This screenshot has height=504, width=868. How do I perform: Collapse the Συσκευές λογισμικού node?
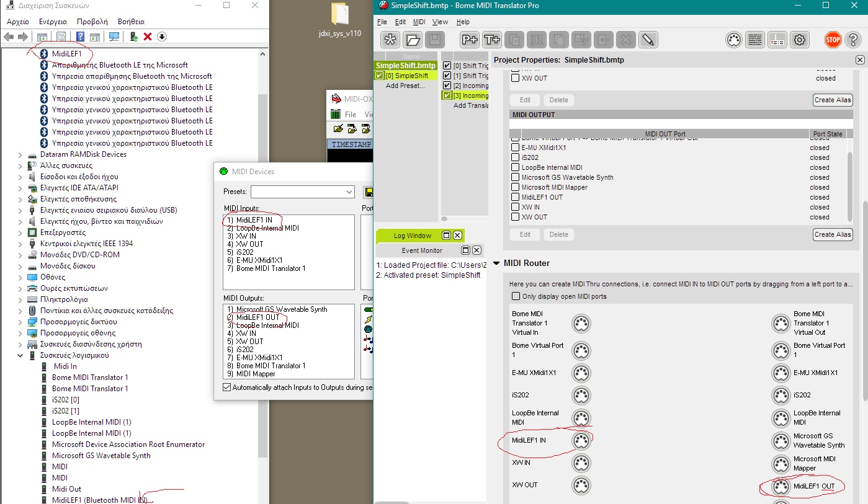[x=20, y=355]
